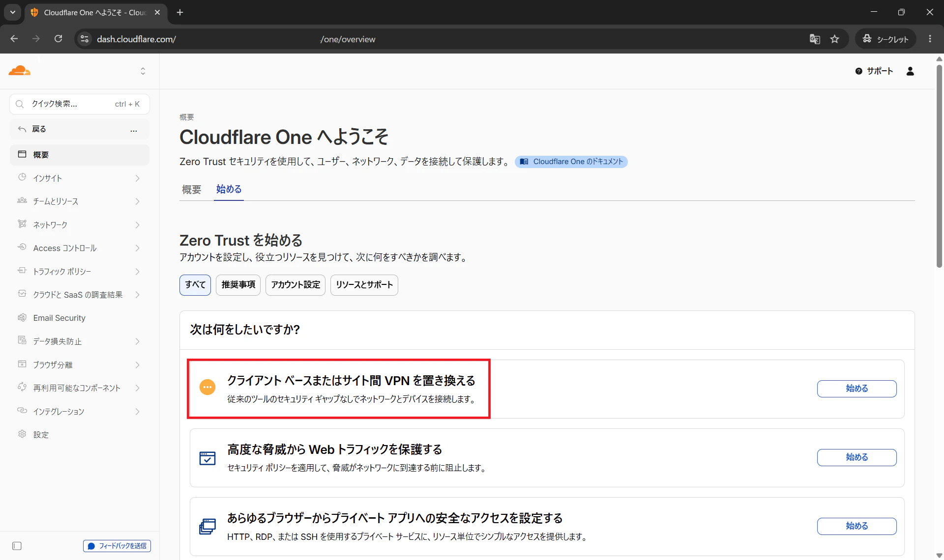Close the Cloudflare One browser tab

(x=157, y=12)
